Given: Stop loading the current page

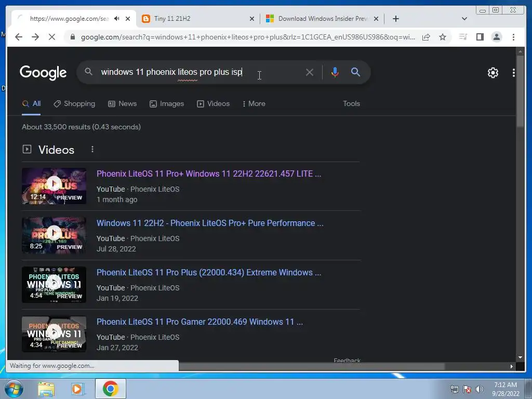Looking at the screenshot, I should [52, 37].
